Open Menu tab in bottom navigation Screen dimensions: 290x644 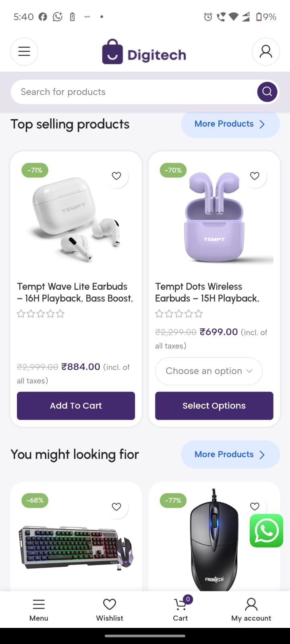click(x=39, y=609)
